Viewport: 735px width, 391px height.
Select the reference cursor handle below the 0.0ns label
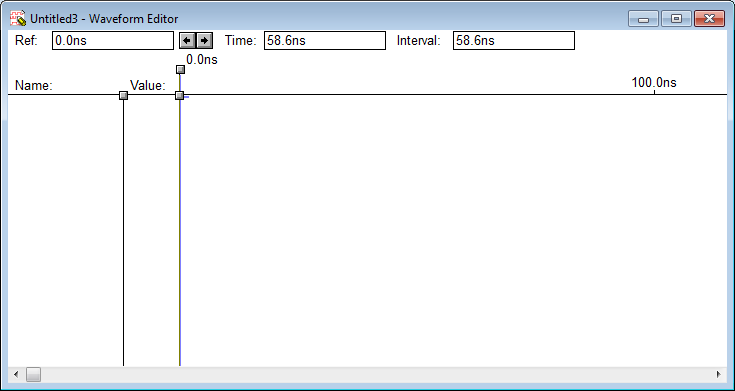[180, 69]
